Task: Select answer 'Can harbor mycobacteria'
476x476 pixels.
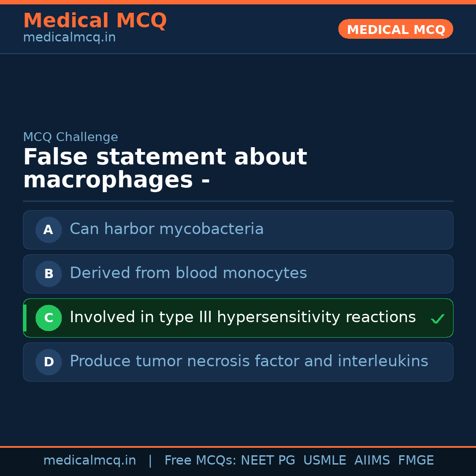Action: [x=167, y=229]
